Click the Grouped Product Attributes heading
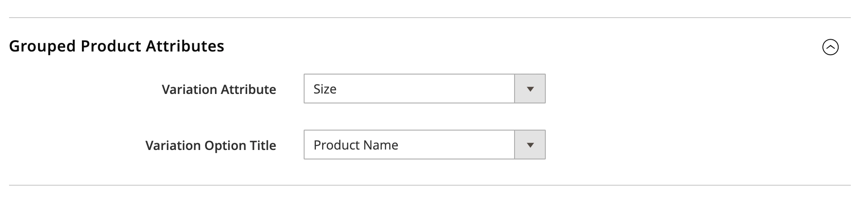The image size is (868, 206). 116,46
